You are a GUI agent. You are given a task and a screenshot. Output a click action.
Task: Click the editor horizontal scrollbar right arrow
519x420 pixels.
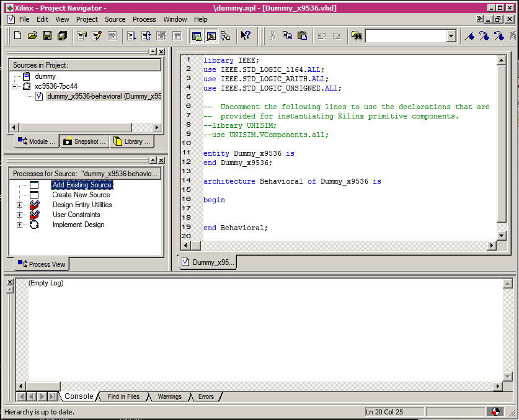point(492,246)
